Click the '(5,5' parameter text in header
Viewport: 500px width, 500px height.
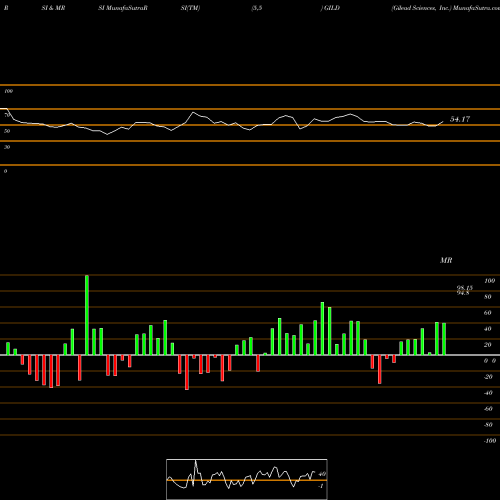tap(257, 8)
